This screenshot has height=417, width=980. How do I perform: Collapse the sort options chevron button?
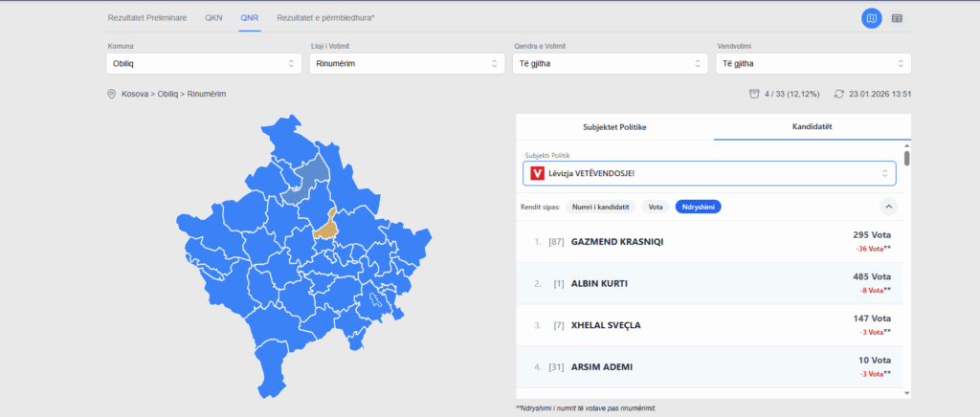pyautogui.click(x=888, y=206)
